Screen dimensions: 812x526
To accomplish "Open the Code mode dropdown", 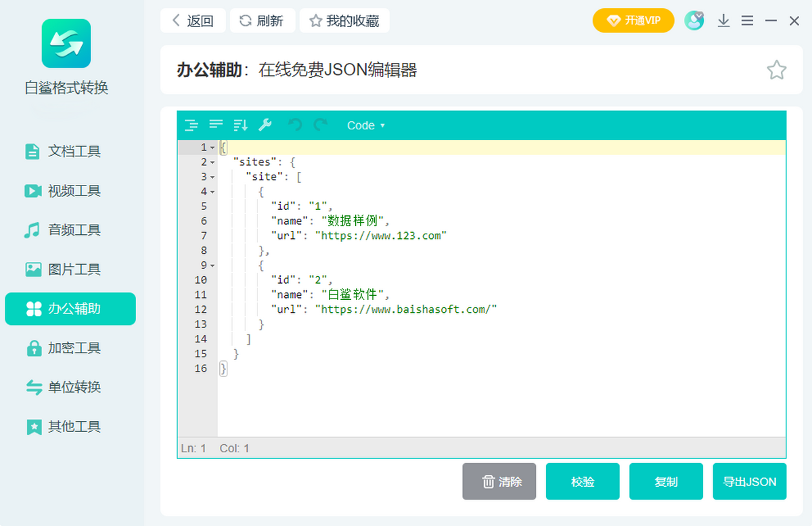I will coord(365,125).
